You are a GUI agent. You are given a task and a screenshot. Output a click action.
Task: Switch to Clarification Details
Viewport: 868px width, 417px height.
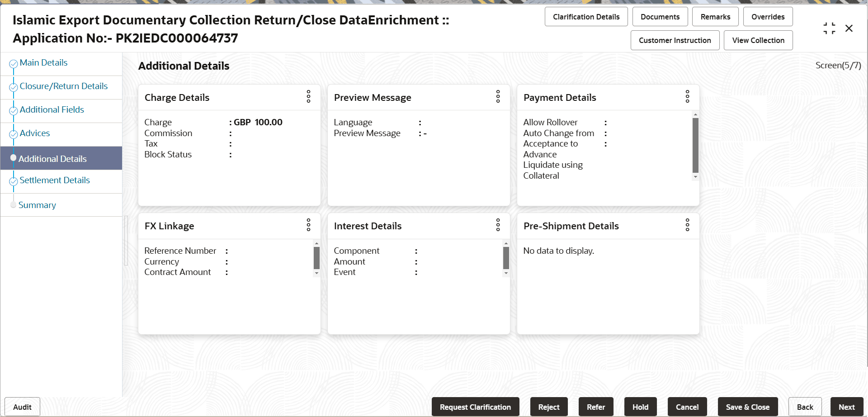point(586,16)
